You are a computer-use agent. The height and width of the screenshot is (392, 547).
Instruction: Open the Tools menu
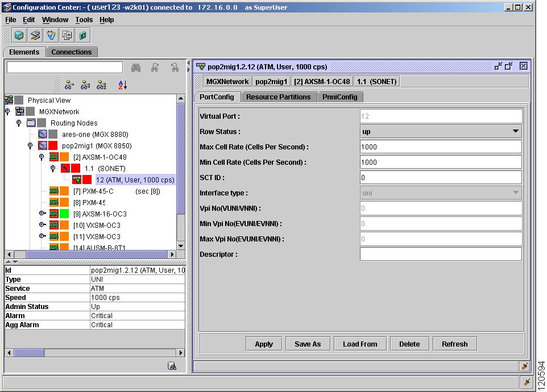click(x=84, y=20)
